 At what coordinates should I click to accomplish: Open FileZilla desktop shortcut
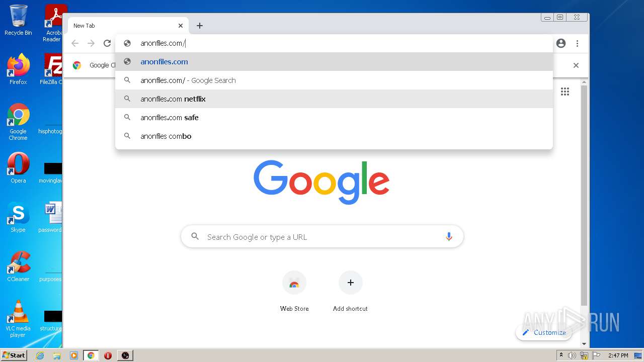[51, 69]
